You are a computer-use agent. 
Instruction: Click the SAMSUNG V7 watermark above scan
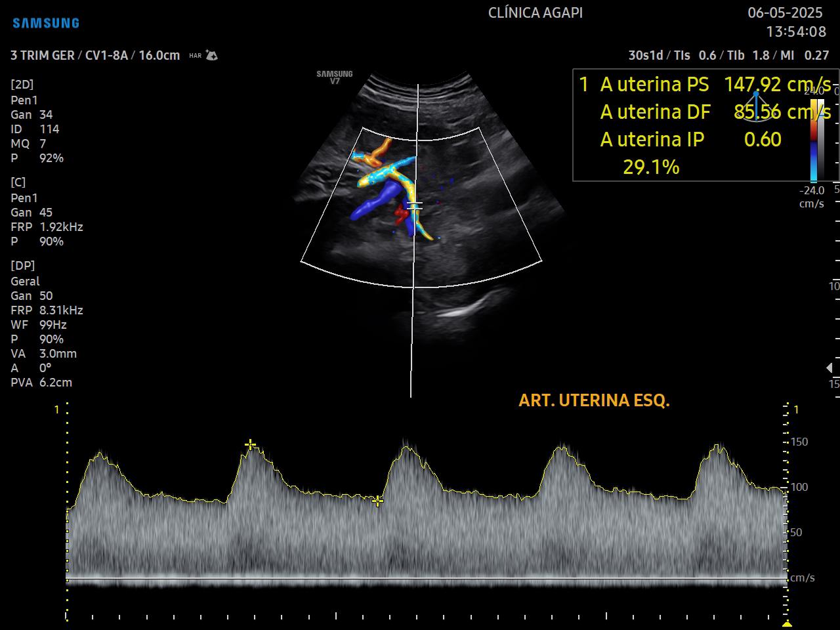[335, 77]
